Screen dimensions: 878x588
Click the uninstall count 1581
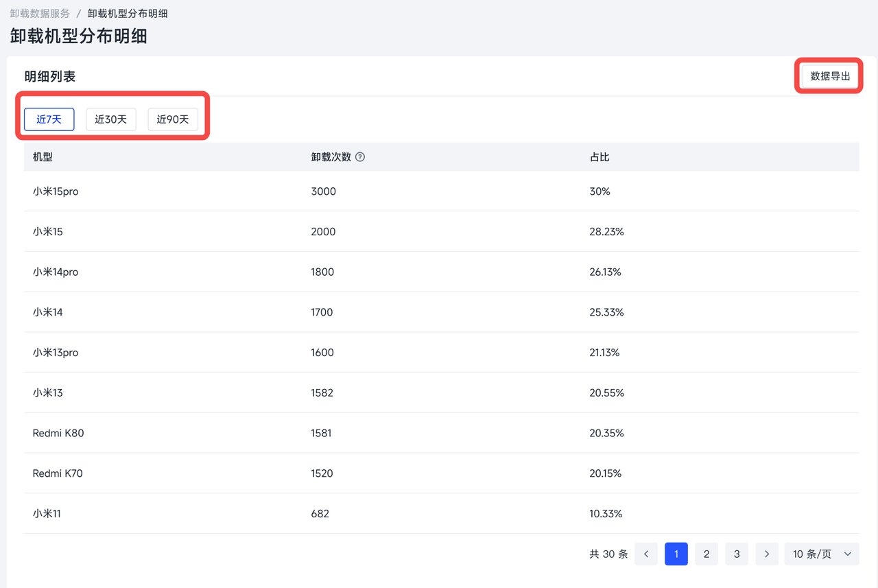click(x=322, y=433)
